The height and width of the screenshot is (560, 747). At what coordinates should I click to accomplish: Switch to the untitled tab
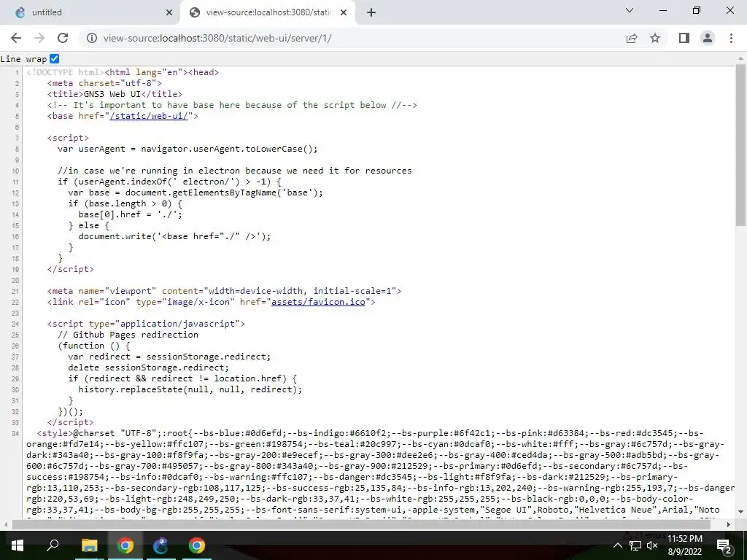tap(90, 12)
